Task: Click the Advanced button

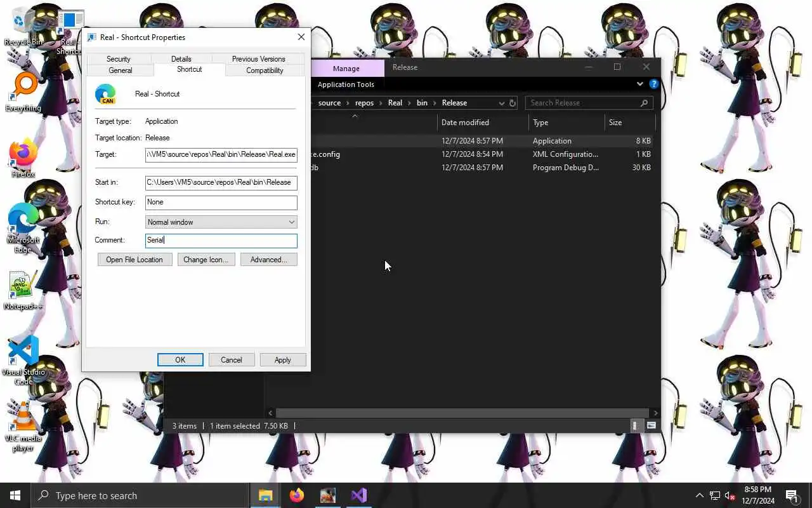Action: (x=268, y=260)
